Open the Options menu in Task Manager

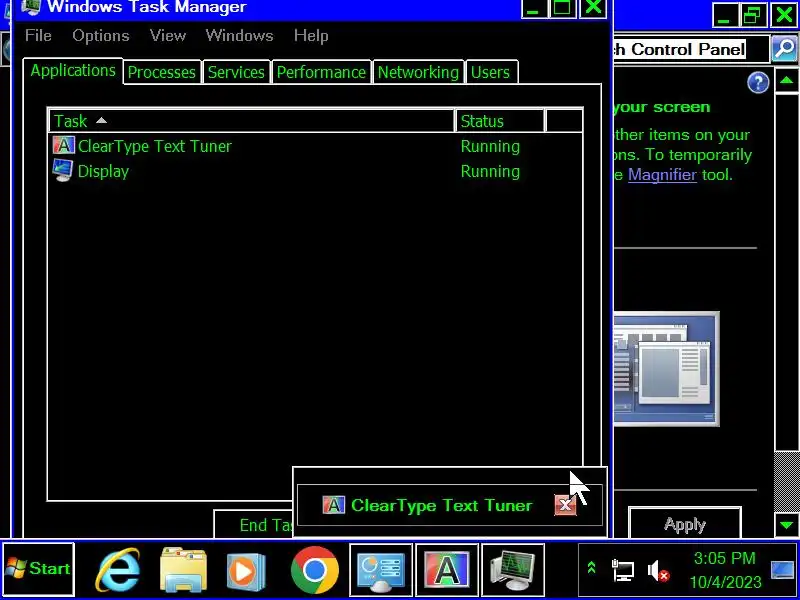tap(101, 36)
